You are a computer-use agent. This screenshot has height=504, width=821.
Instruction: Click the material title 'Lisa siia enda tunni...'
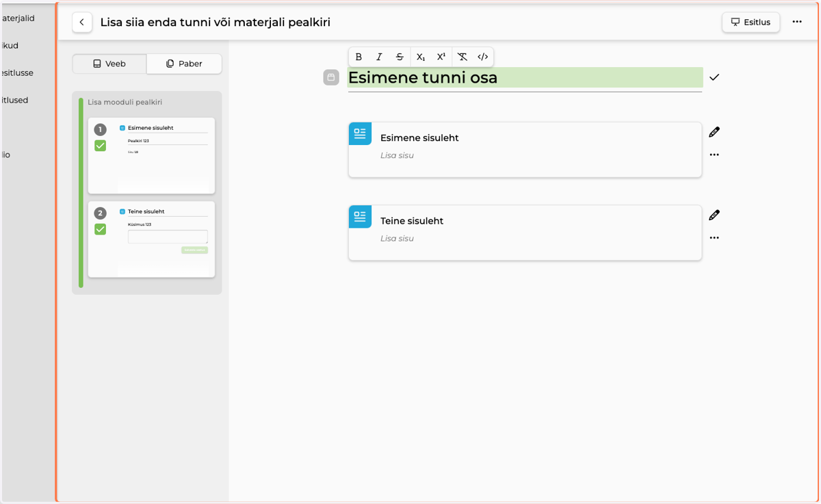click(216, 23)
